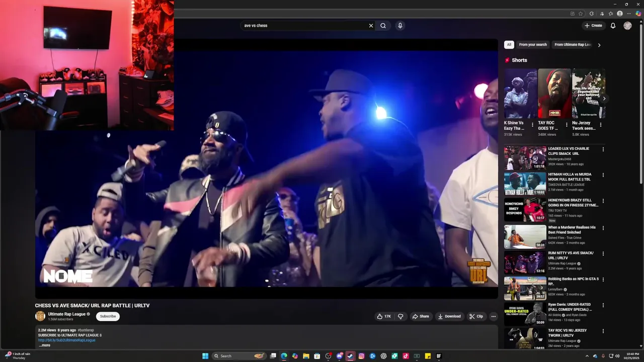Open the TAY ROC GOES TF short thumbnail
This screenshot has width=644, height=362.
554,94
